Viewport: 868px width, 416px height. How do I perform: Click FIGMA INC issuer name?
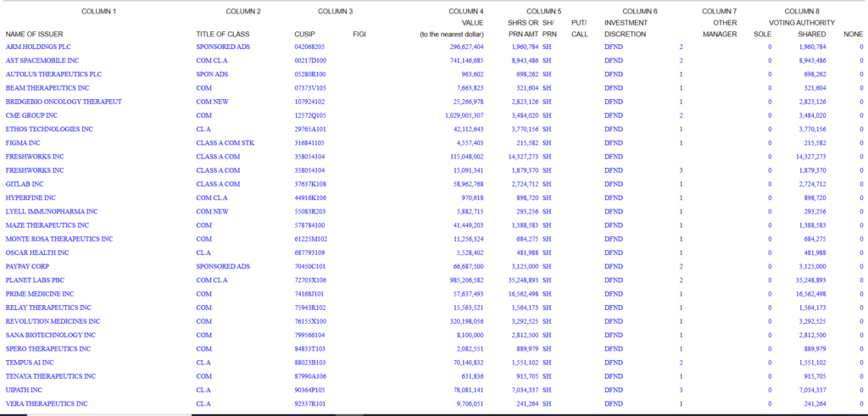(x=23, y=142)
